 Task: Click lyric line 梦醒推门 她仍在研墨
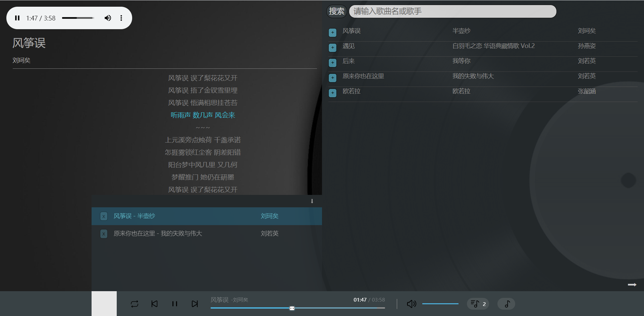click(203, 177)
